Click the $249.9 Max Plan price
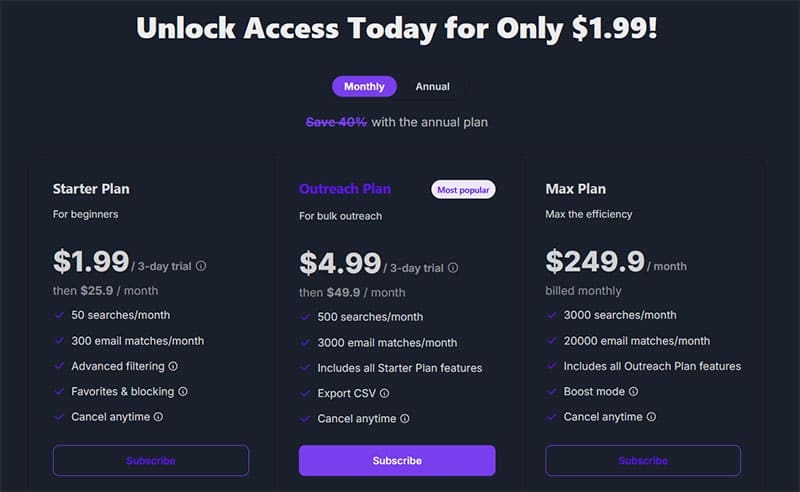Screen dimensions: 800x492 pos(594,262)
